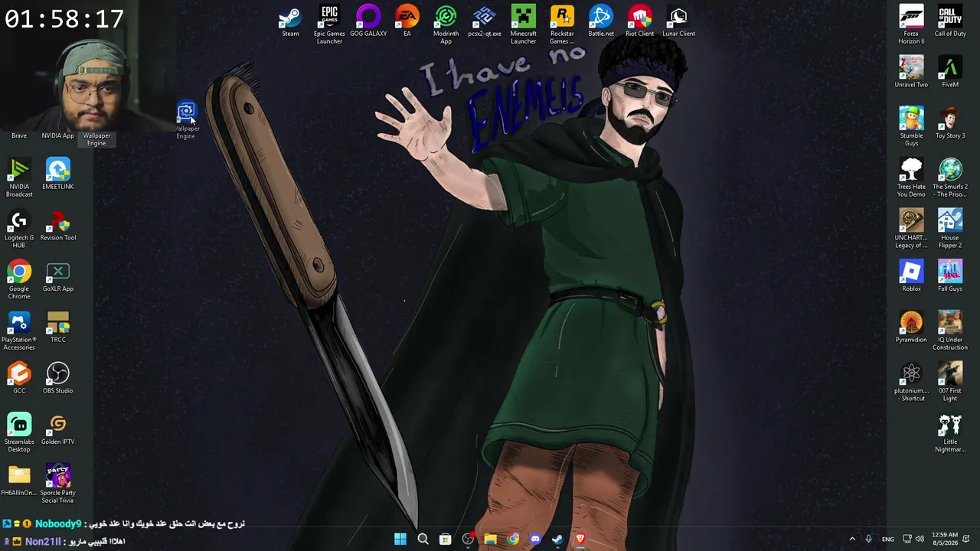This screenshot has height=551, width=980.
Task: Click the Pyramidion desktop icon
Action: click(911, 328)
